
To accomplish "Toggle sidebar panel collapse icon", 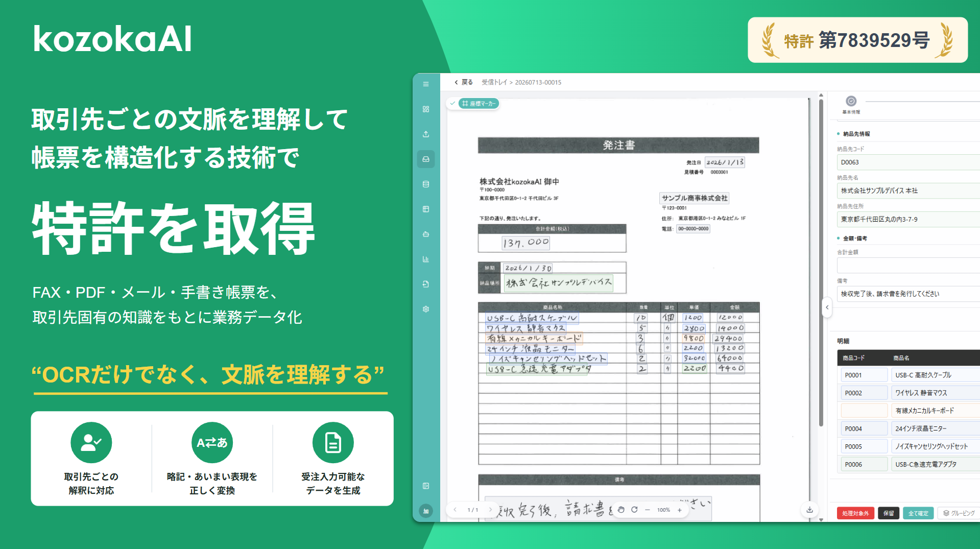I will [426, 486].
